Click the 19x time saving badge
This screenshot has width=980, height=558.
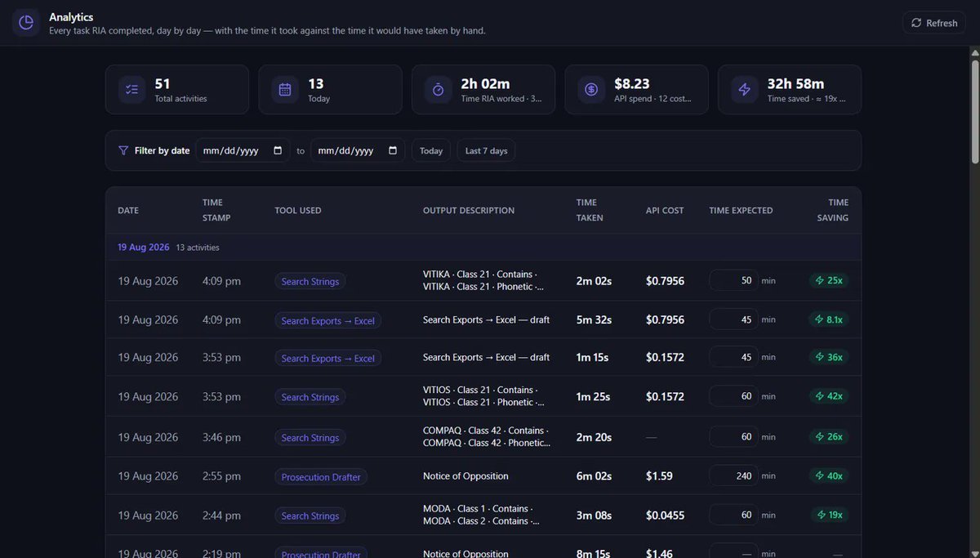[x=829, y=515]
